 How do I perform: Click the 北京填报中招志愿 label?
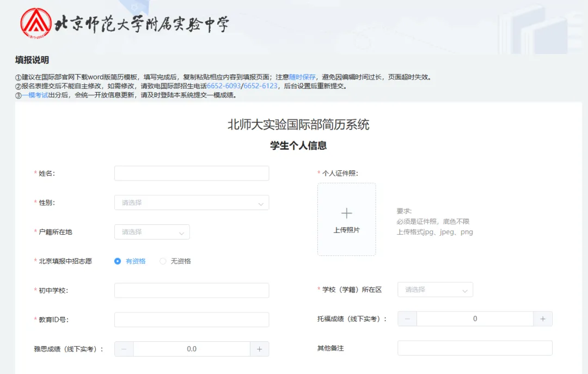point(65,261)
